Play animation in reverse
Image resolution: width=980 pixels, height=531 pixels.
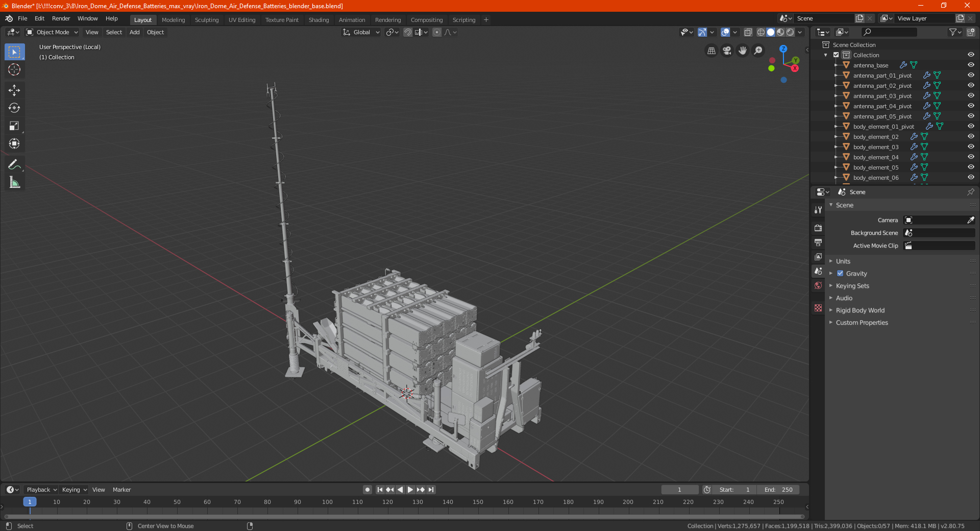pos(400,490)
